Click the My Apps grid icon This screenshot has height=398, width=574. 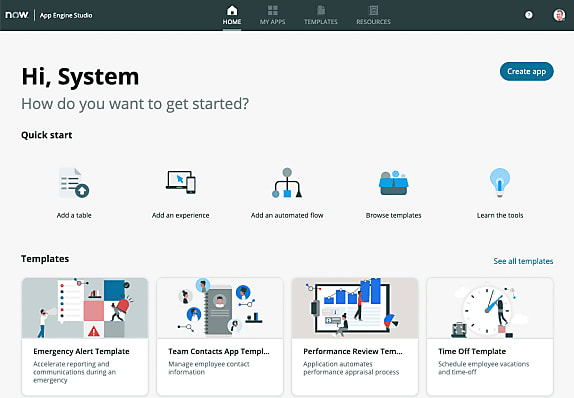coord(273,10)
